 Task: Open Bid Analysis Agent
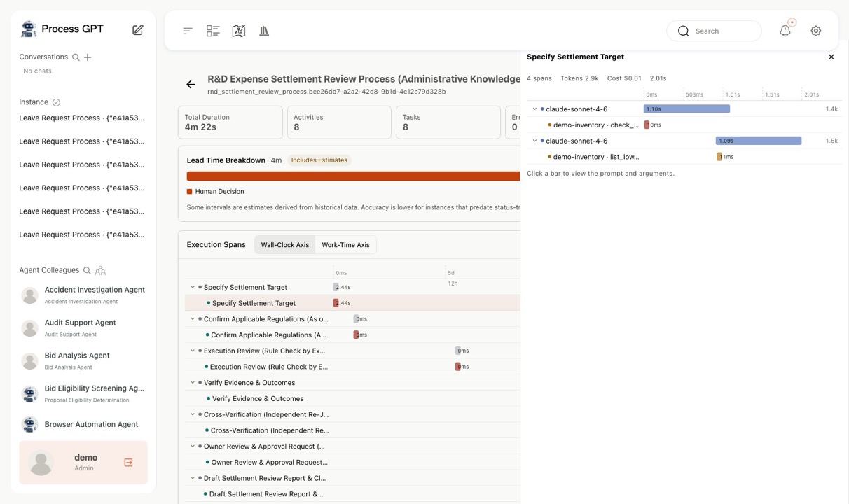pos(83,361)
